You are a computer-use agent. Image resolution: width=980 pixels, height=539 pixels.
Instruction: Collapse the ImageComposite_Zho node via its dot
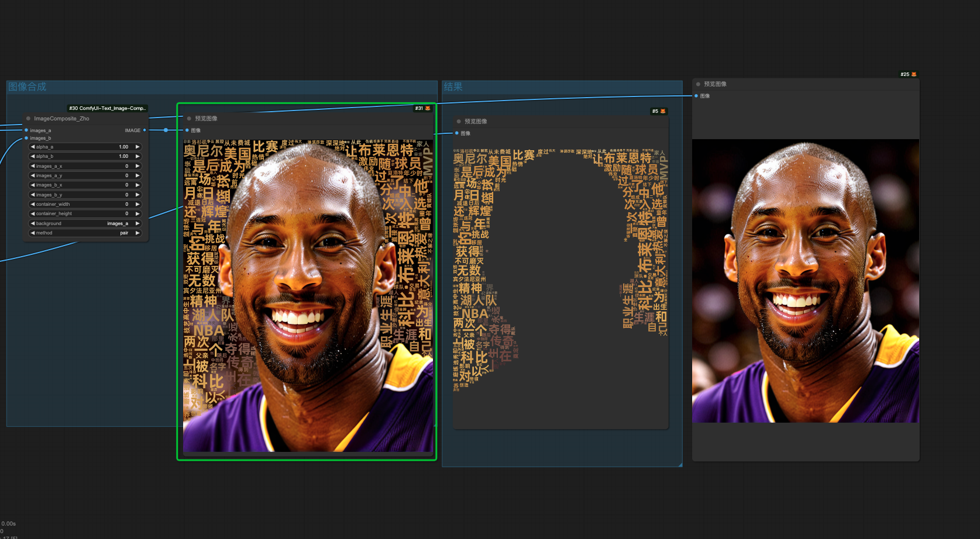pos(28,119)
